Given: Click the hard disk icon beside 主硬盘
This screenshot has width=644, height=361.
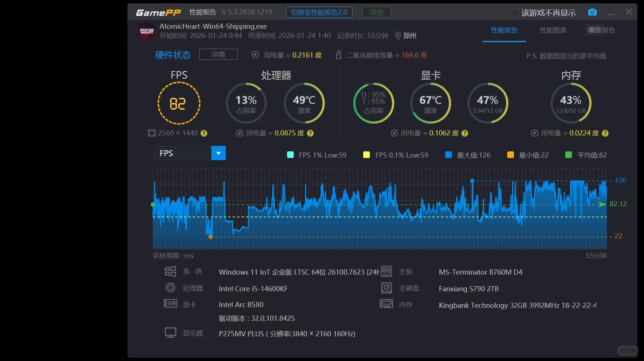Looking at the screenshot, I should tap(386, 288).
